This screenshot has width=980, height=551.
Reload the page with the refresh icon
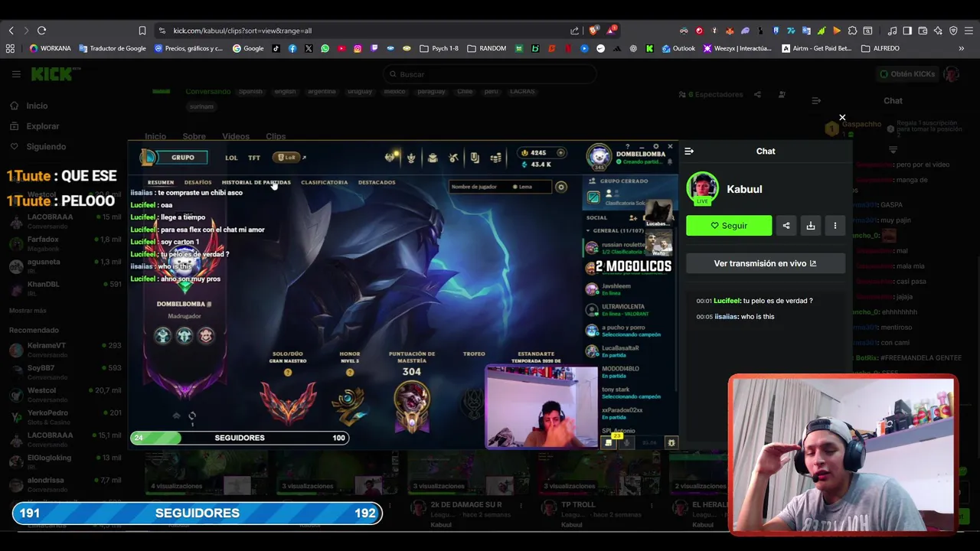point(41,31)
